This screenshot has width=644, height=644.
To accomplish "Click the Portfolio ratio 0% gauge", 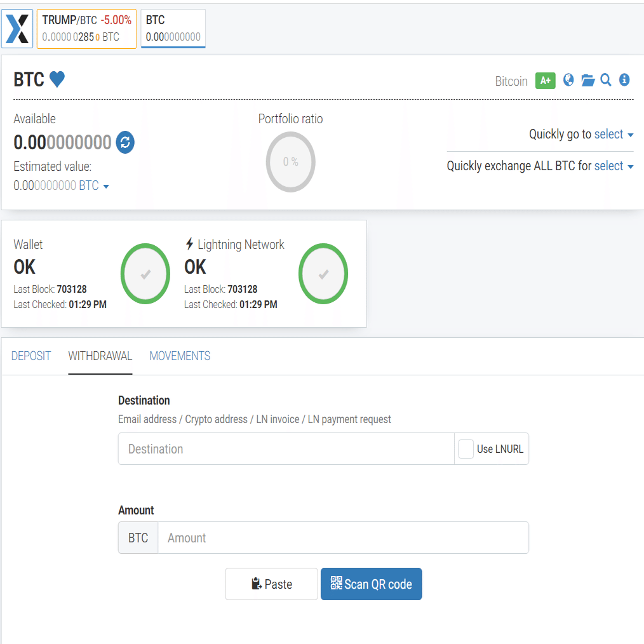I will click(x=290, y=162).
